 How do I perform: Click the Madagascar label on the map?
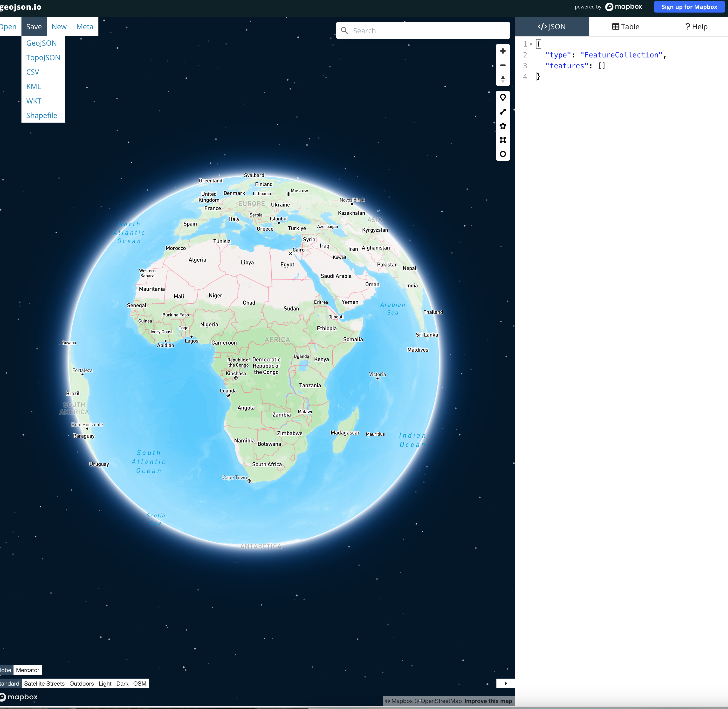pos(345,433)
